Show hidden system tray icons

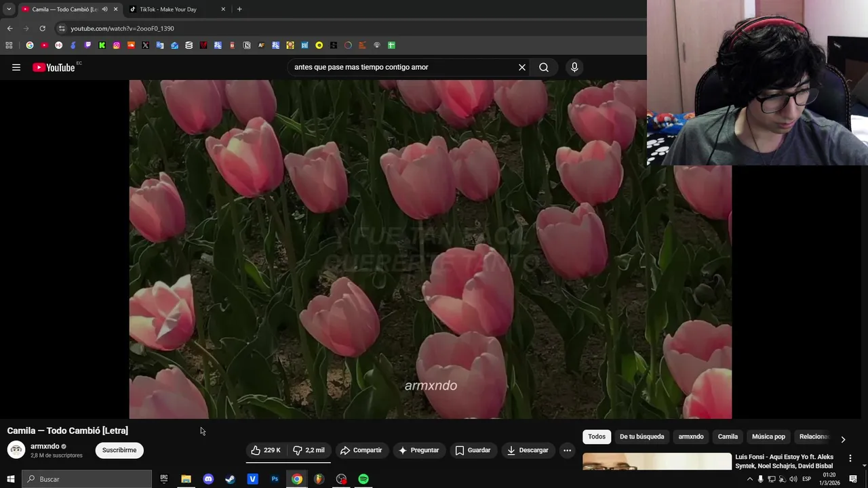749,479
